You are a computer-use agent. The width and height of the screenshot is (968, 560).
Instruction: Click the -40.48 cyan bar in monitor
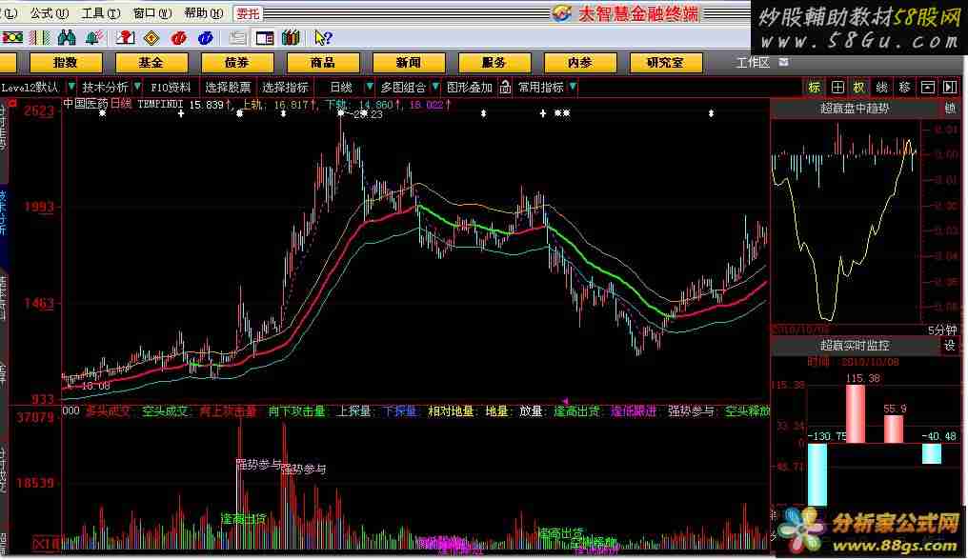tap(932, 453)
